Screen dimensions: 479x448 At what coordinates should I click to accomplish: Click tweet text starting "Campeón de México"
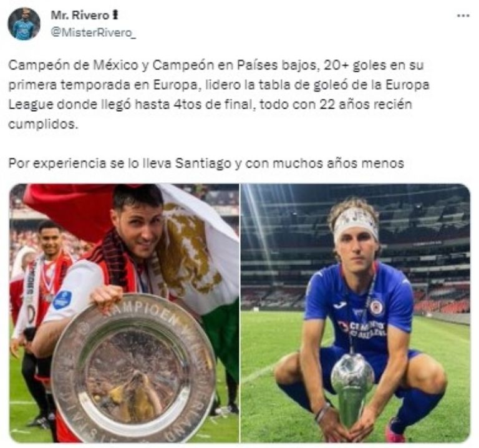coord(219,94)
